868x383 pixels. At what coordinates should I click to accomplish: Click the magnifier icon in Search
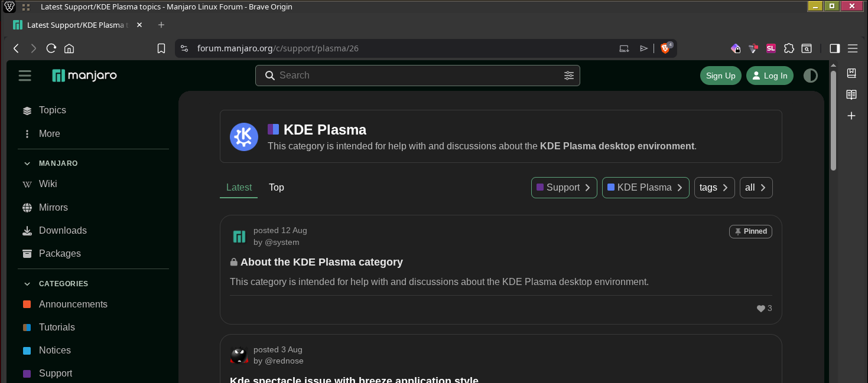pyautogui.click(x=269, y=76)
